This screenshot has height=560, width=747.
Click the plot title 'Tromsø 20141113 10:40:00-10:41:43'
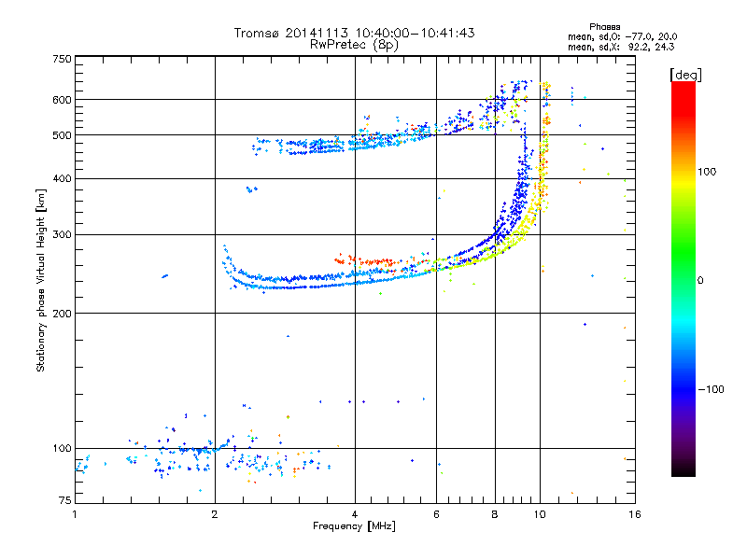click(354, 33)
